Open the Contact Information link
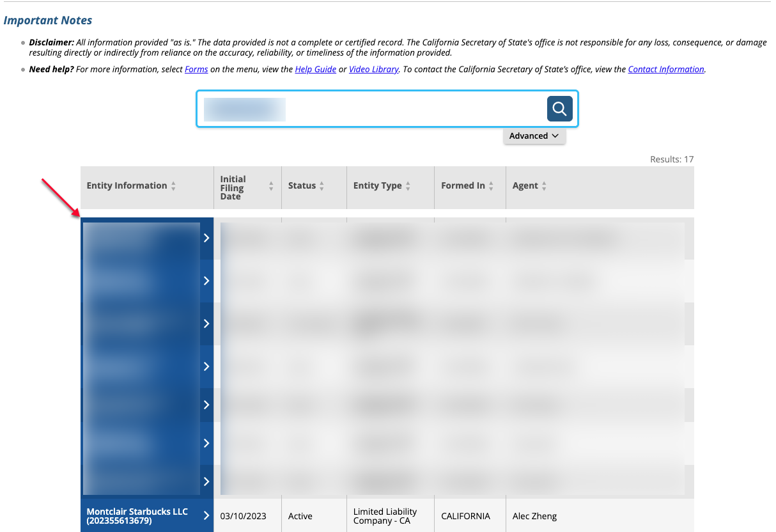Screen dimensions: 776x532 click(x=666, y=69)
